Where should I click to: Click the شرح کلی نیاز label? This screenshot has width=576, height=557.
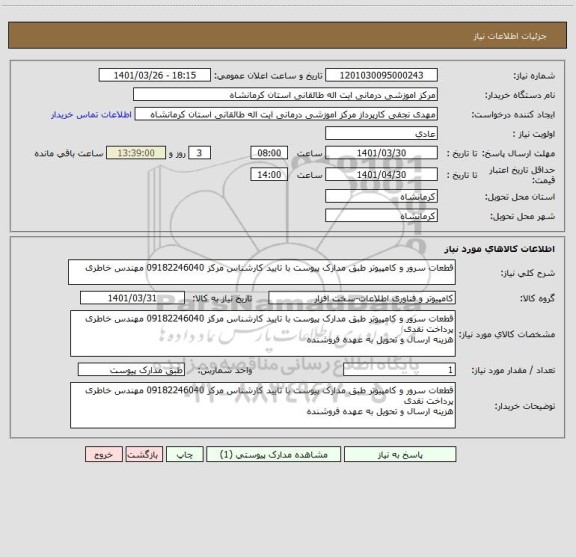click(x=528, y=273)
